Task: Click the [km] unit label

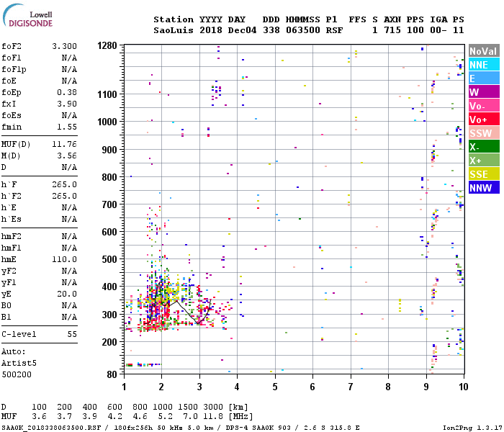Action: click(x=238, y=407)
